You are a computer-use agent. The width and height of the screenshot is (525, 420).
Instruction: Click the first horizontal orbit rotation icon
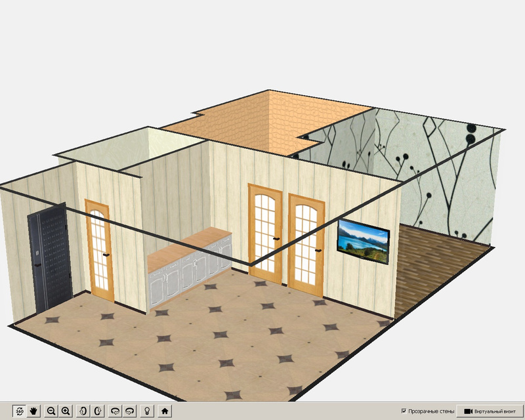tap(115, 411)
